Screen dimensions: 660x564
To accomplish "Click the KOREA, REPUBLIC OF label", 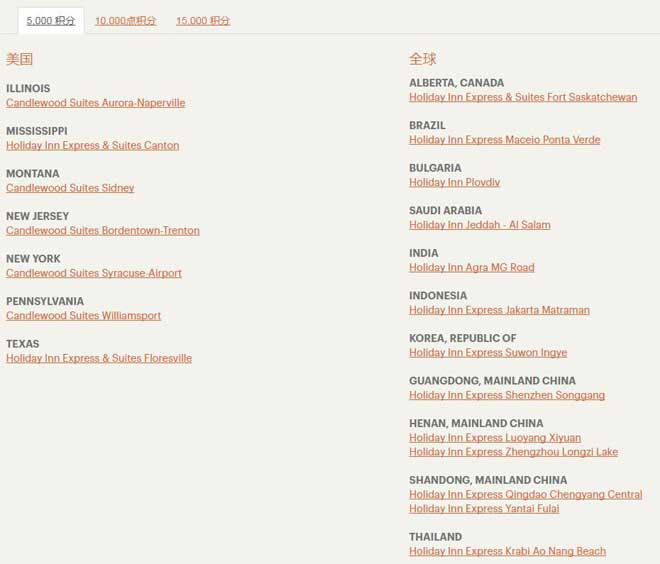I will tap(463, 338).
